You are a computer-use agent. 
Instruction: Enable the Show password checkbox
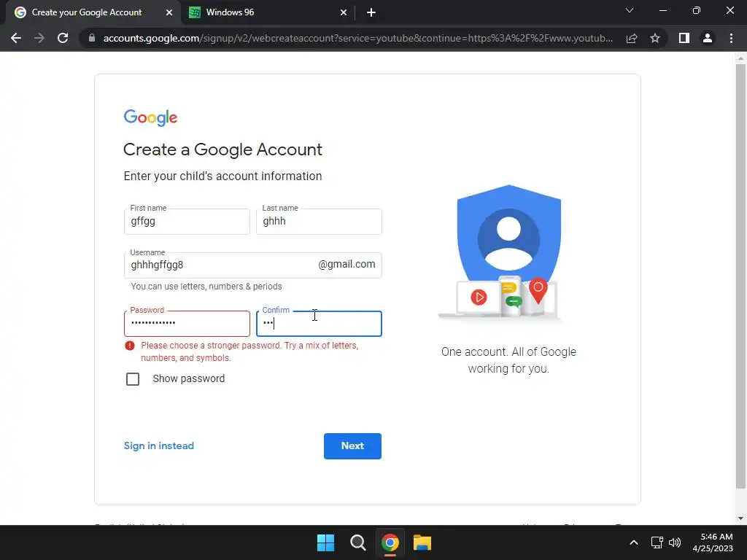click(x=133, y=379)
